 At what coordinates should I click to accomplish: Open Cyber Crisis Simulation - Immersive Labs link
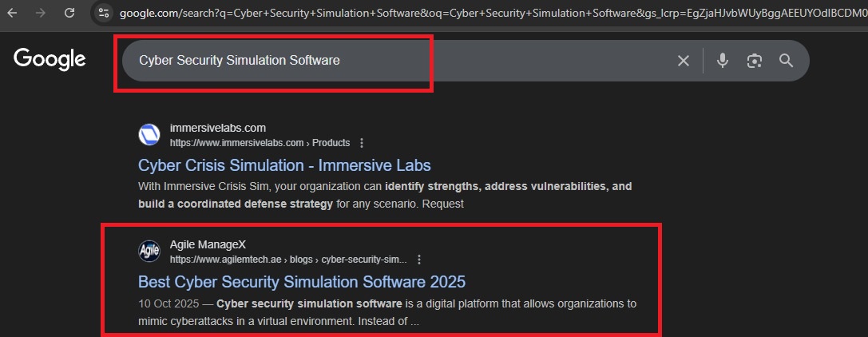[x=284, y=165]
